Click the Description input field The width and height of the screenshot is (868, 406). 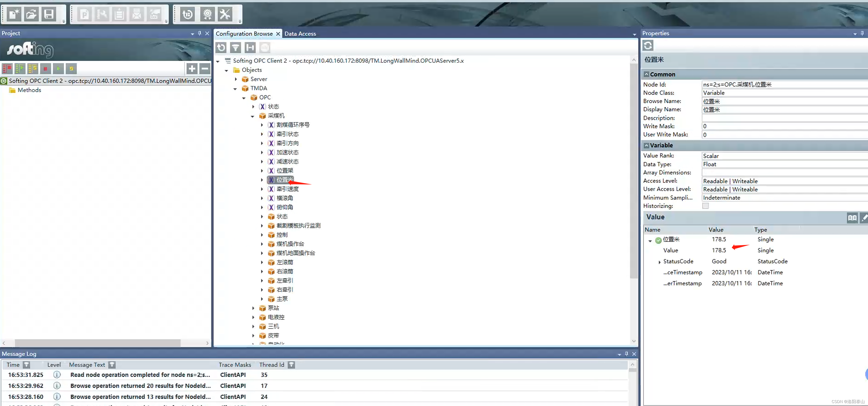pos(785,118)
